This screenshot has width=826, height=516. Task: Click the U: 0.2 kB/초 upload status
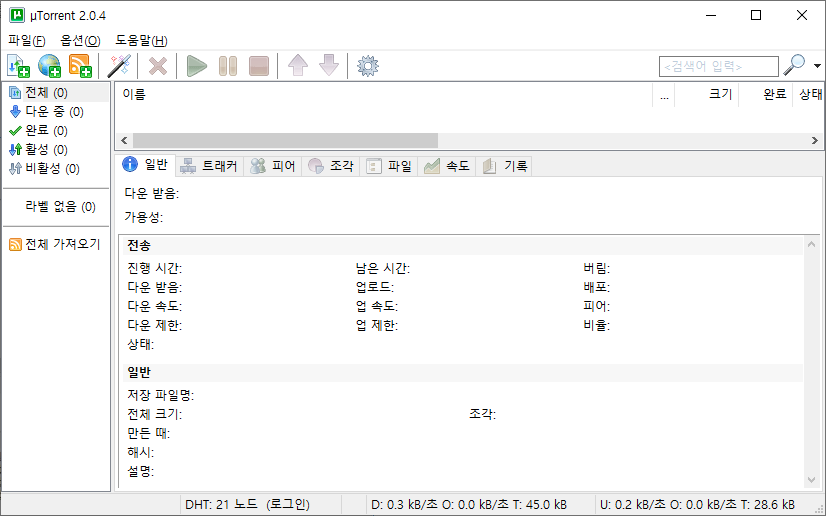click(697, 505)
